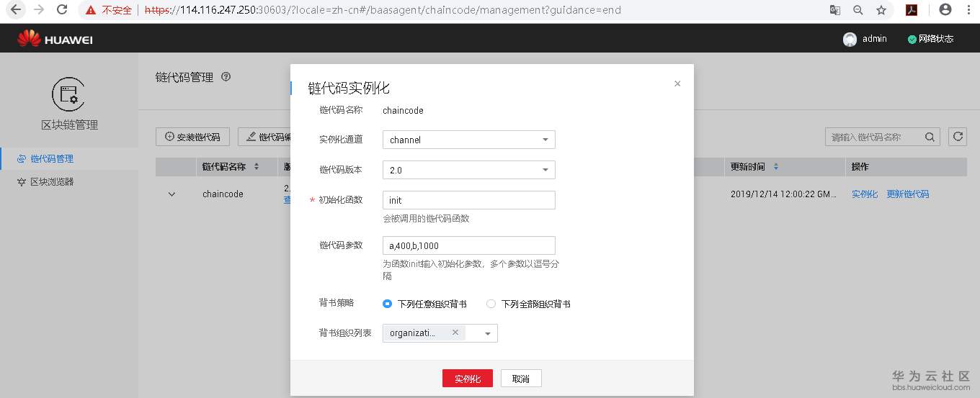980x398 pixels.
Task: Open the 实例化通道 channel dropdown
Action: point(469,140)
